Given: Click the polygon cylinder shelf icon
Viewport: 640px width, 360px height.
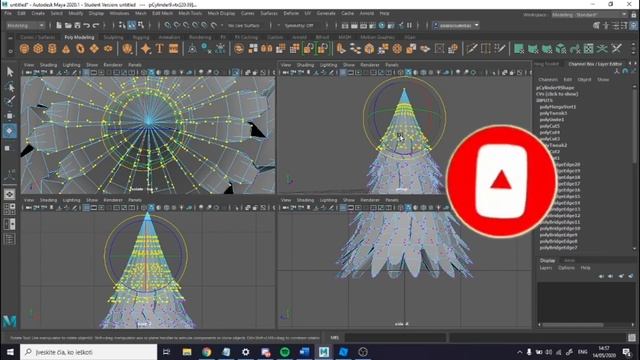Looking at the screenshot, I should pos(52,49).
